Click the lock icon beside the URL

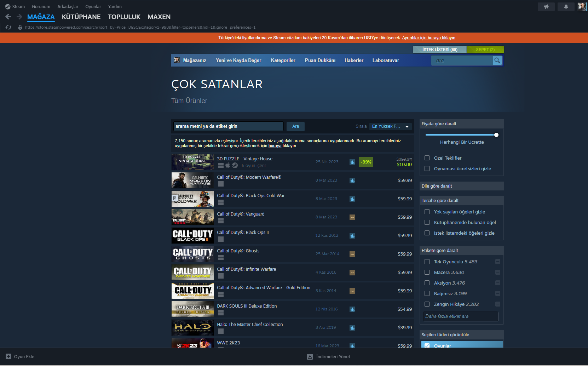coord(20,27)
